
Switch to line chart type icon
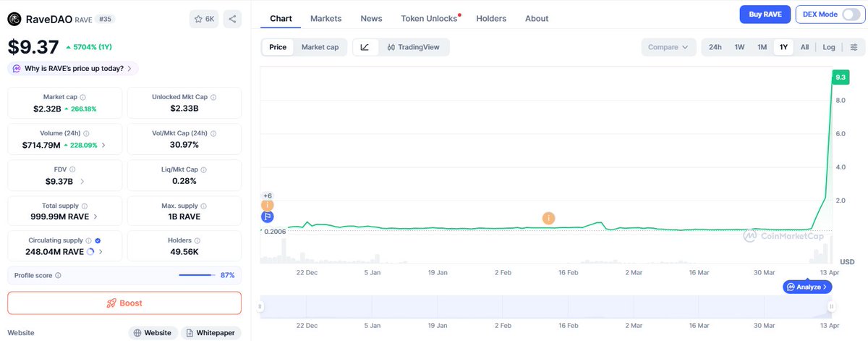tap(365, 47)
